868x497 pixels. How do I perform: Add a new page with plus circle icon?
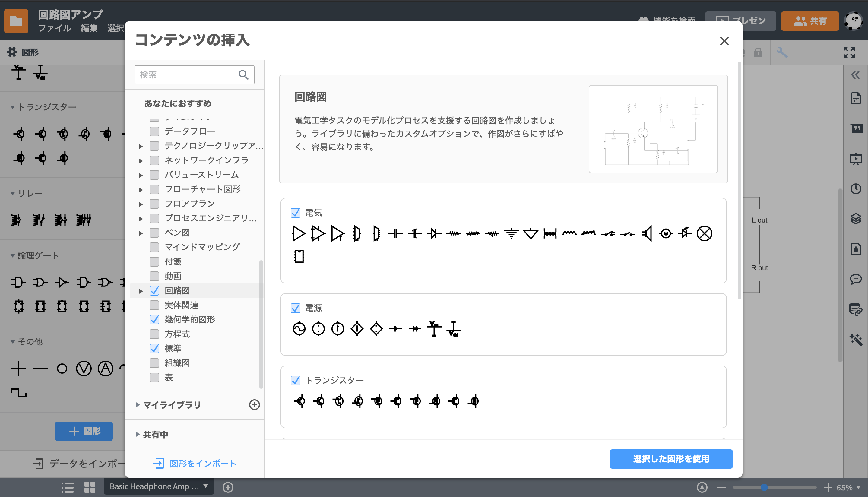[228, 487]
